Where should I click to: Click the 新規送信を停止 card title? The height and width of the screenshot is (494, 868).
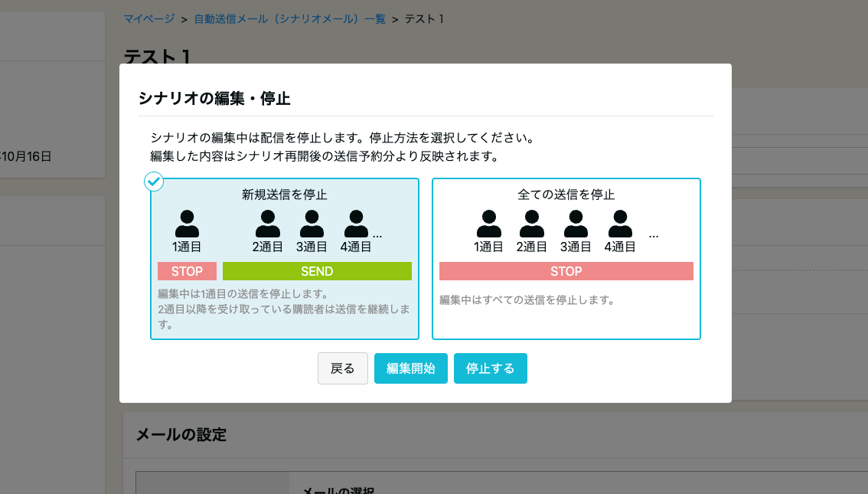click(x=285, y=195)
